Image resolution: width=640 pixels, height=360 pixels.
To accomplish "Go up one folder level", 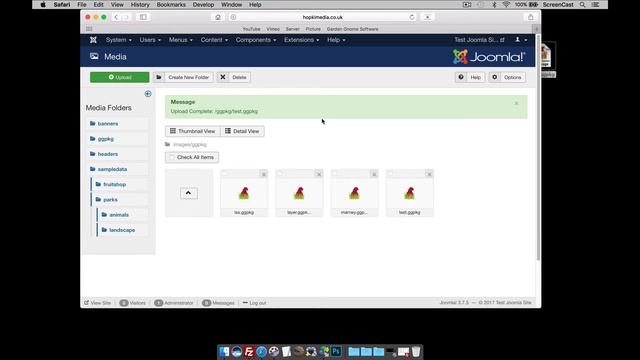I will (x=189, y=193).
